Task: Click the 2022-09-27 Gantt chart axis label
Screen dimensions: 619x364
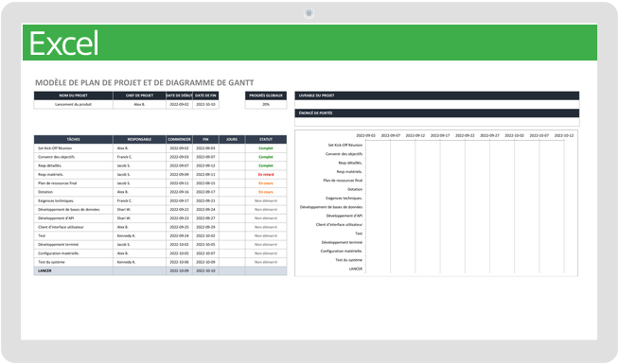Action: pyautogui.click(x=489, y=135)
